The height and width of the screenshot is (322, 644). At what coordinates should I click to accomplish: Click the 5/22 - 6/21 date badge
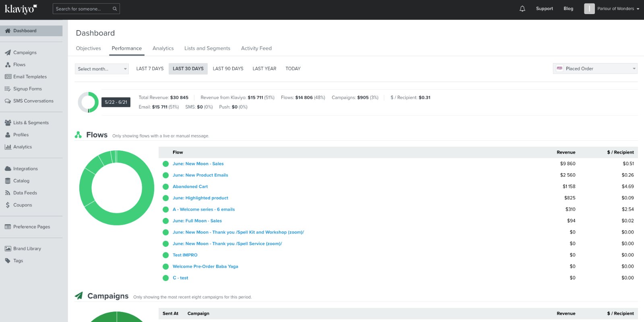[x=116, y=102]
